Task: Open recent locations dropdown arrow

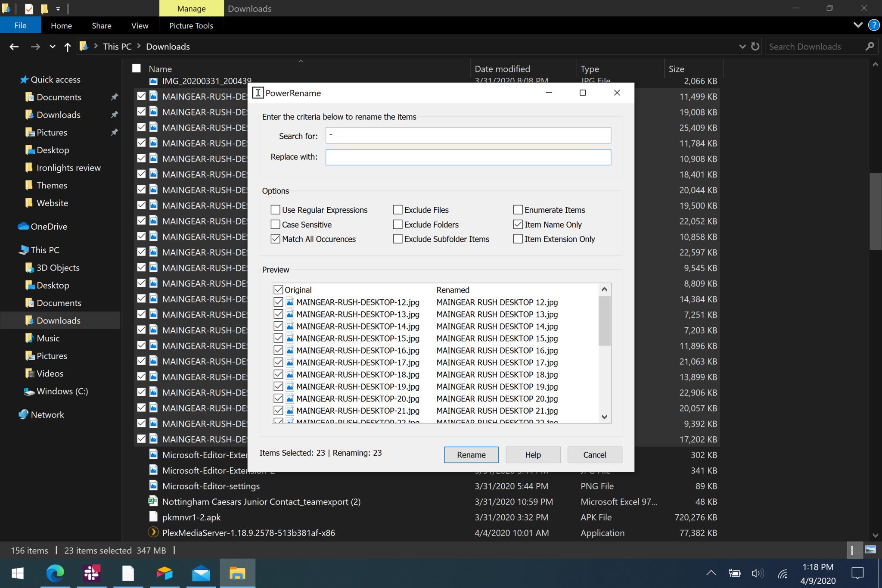Action: tap(53, 47)
